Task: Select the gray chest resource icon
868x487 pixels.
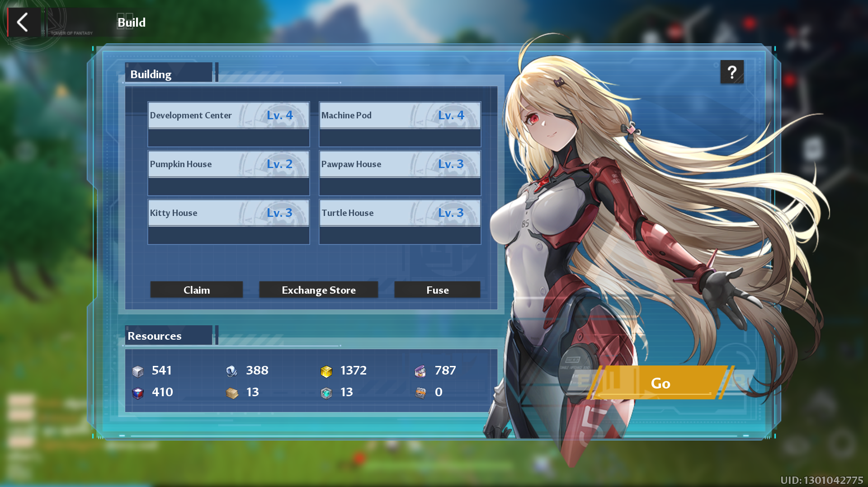Action: tap(420, 393)
